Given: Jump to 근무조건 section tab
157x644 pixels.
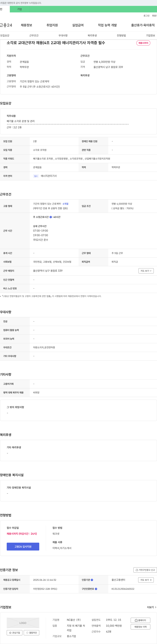Looking at the screenshot, I should [34, 35].
